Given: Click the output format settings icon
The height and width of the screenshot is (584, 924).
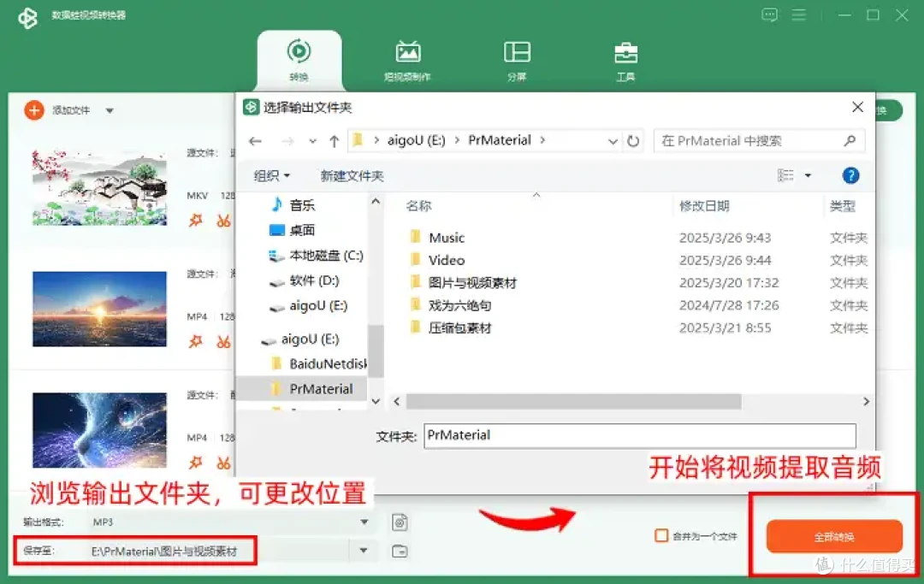Looking at the screenshot, I should pos(400,522).
